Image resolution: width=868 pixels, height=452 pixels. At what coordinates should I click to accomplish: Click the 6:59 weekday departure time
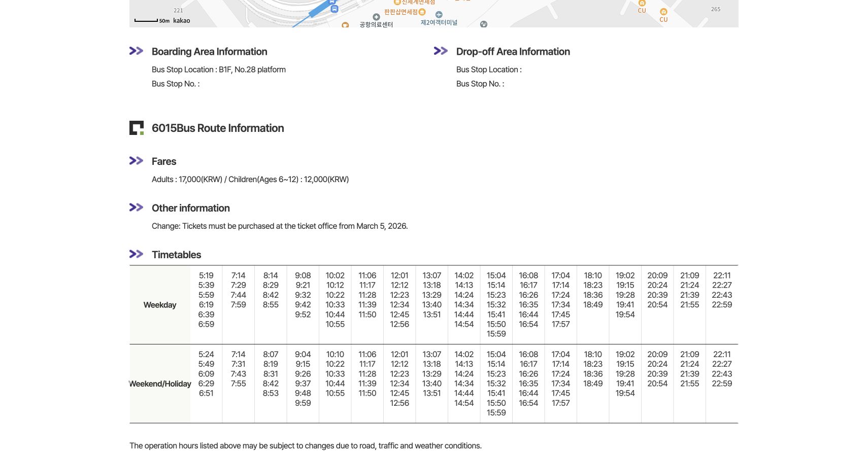tap(206, 324)
